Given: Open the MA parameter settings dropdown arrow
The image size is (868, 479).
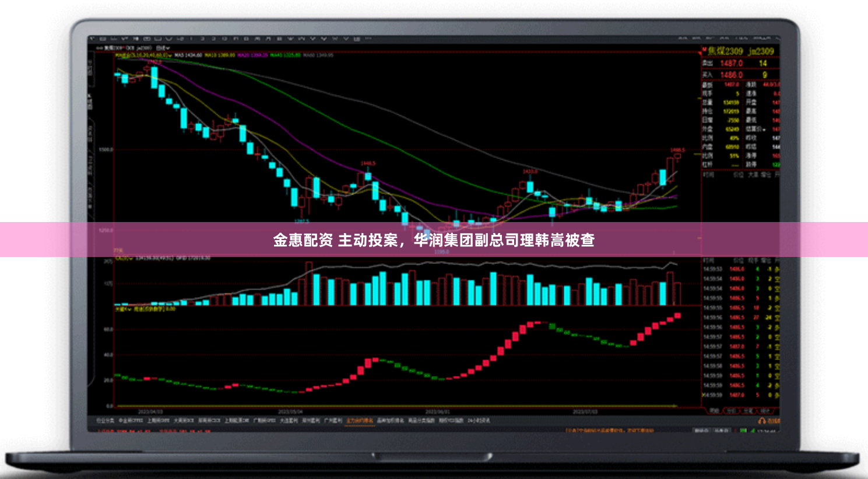Looking at the screenshot, I should tap(170, 55).
